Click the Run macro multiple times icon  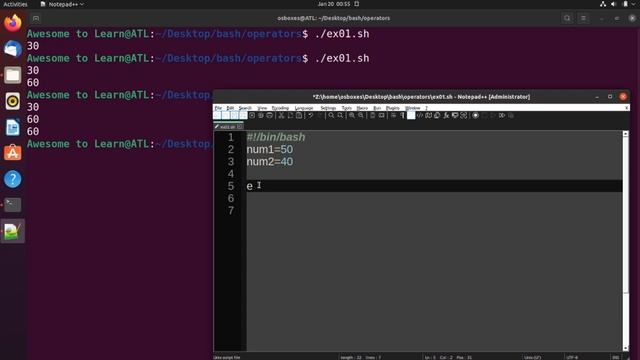pyautogui.click(x=502, y=116)
